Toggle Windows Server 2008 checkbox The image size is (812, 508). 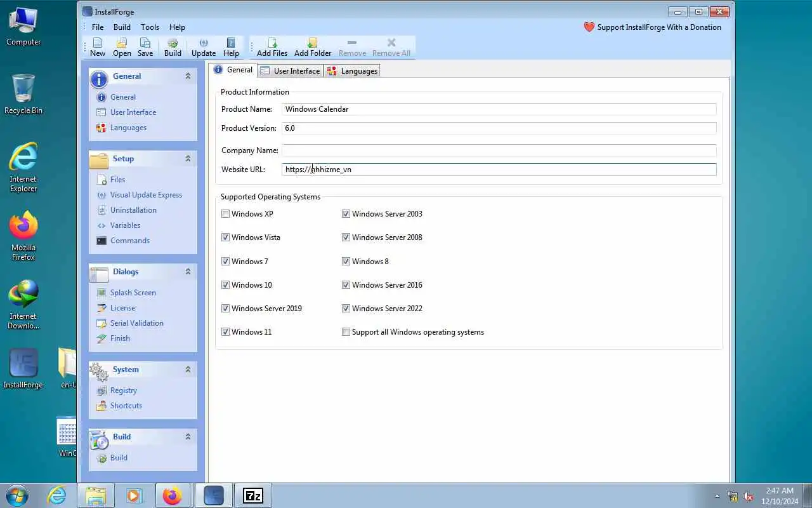[x=346, y=237]
